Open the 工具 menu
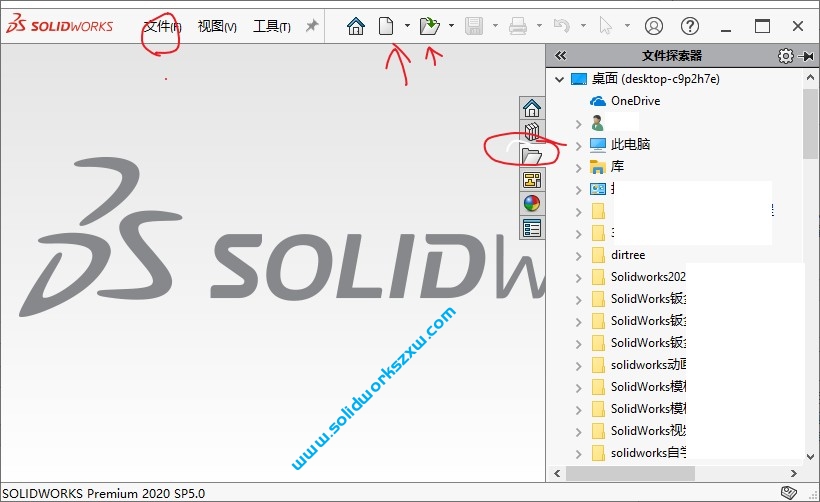 pyautogui.click(x=271, y=26)
